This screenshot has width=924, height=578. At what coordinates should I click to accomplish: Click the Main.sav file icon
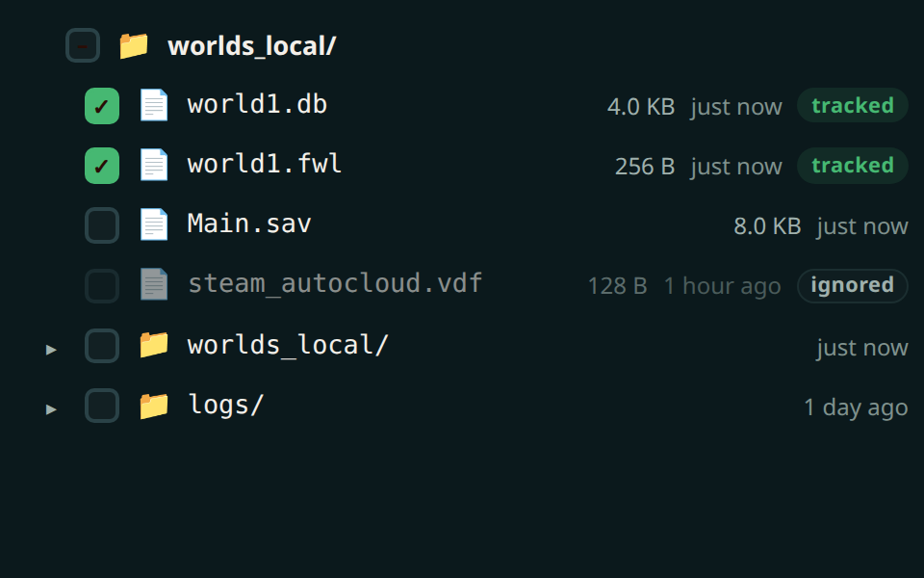[154, 224]
